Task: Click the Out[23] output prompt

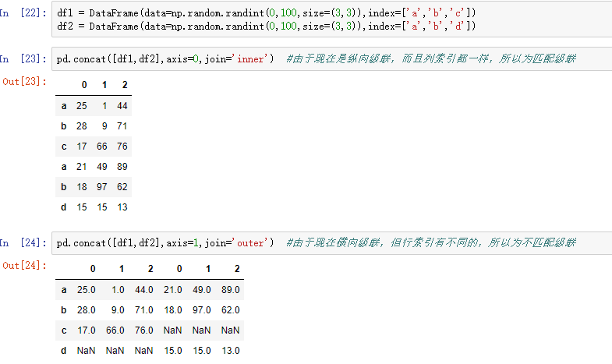Action: pyautogui.click(x=25, y=82)
